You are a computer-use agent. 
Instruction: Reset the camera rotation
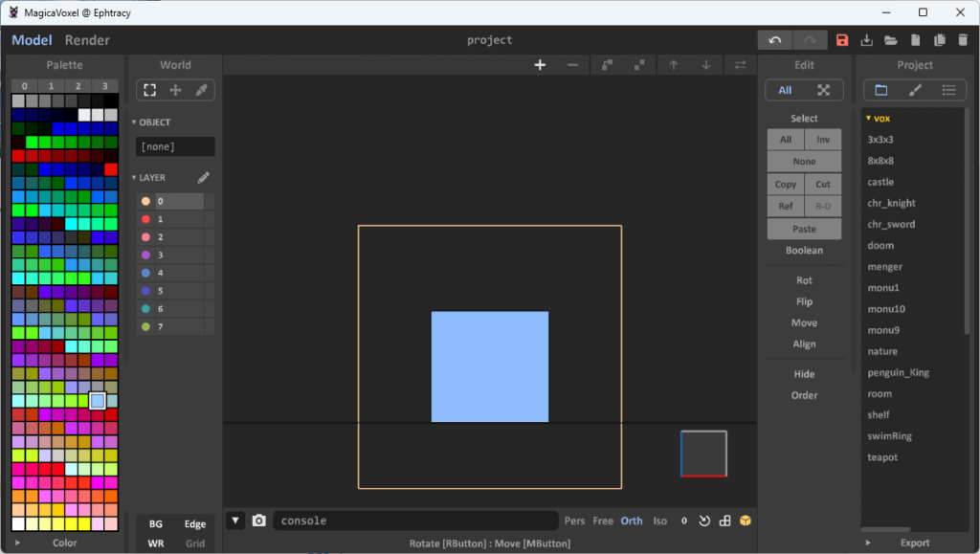point(704,521)
